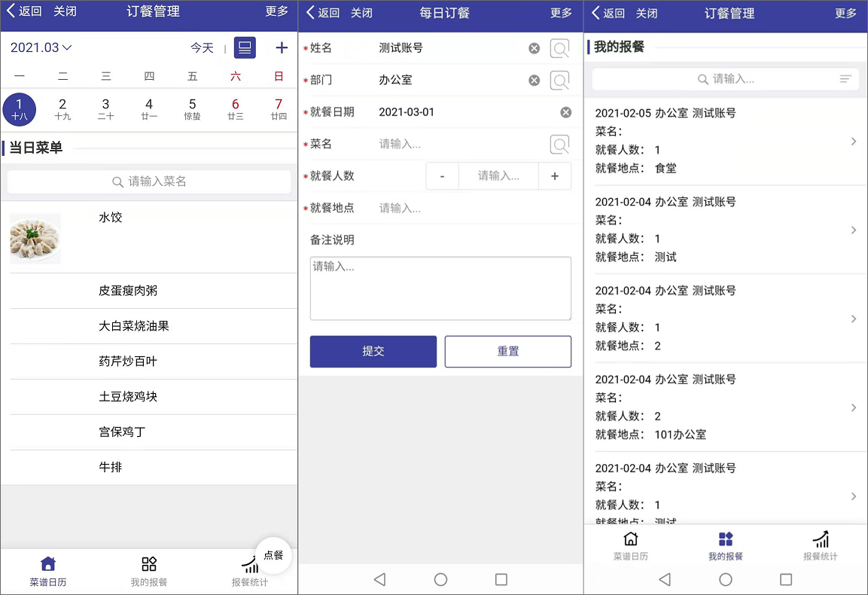Decrease 就餐人数 using the minus stepper
Screen dimensions: 868x595
[x=442, y=175]
